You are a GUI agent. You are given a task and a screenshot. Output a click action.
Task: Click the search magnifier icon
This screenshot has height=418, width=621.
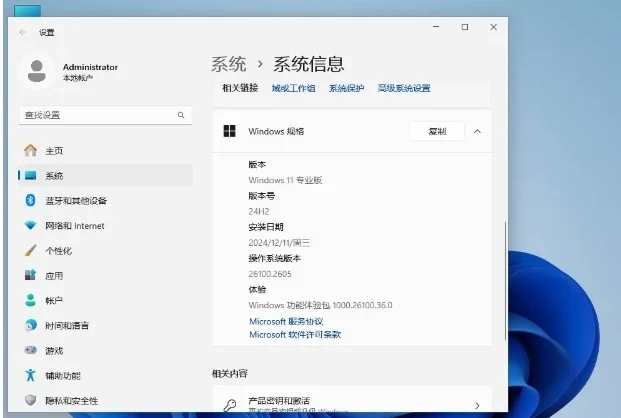(181, 115)
